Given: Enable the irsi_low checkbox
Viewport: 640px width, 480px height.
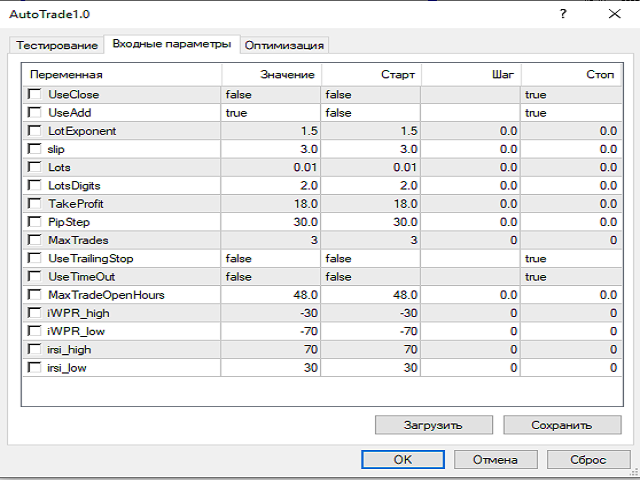Looking at the screenshot, I should click(35, 368).
